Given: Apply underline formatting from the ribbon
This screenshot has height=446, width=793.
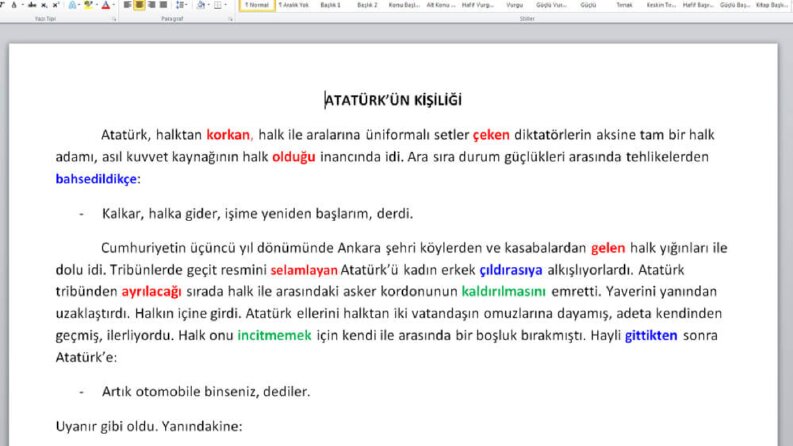Looking at the screenshot, I should (x=14, y=5).
